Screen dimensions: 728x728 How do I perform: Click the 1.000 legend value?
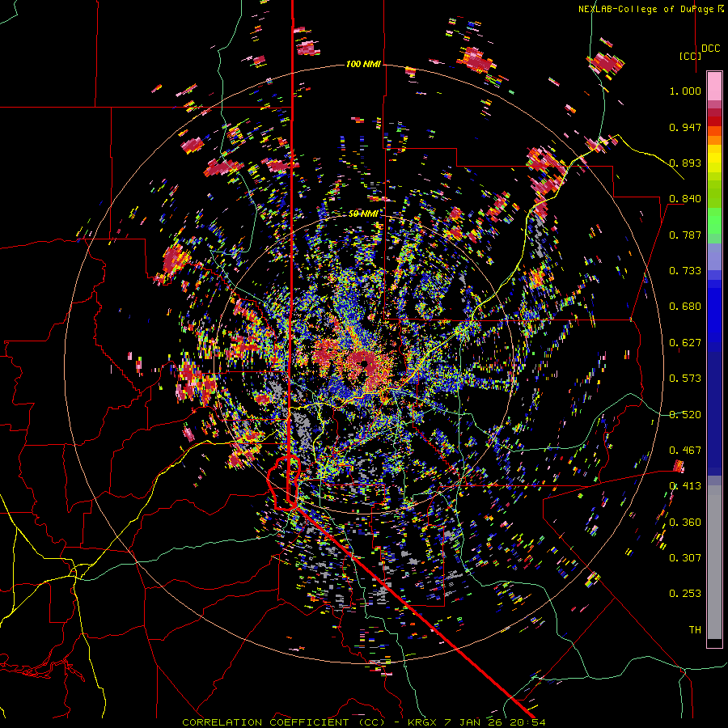(685, 91)
